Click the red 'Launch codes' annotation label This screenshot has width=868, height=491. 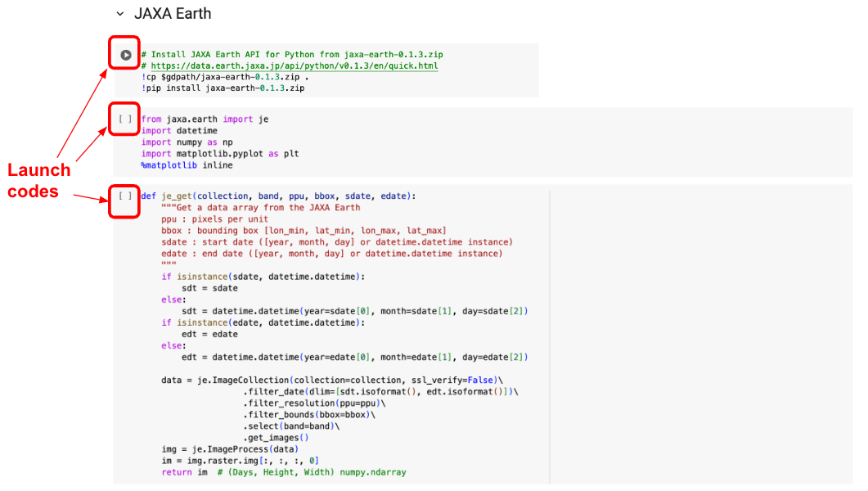(x=38, y=181)
